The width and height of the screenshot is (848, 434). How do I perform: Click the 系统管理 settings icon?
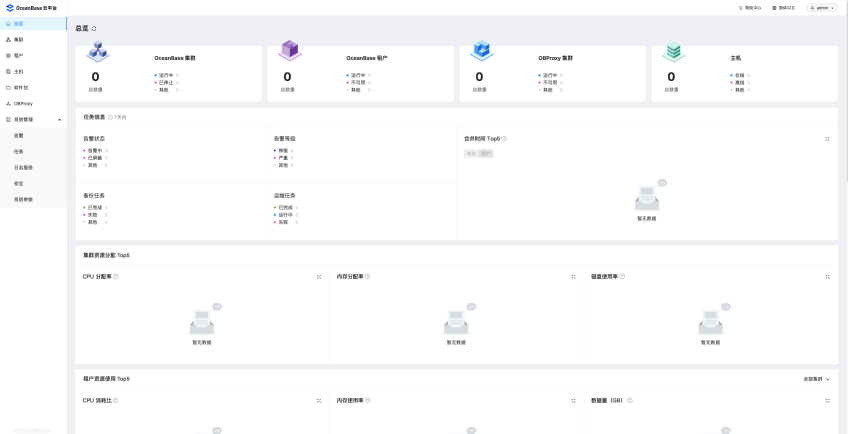coord(8,120)
